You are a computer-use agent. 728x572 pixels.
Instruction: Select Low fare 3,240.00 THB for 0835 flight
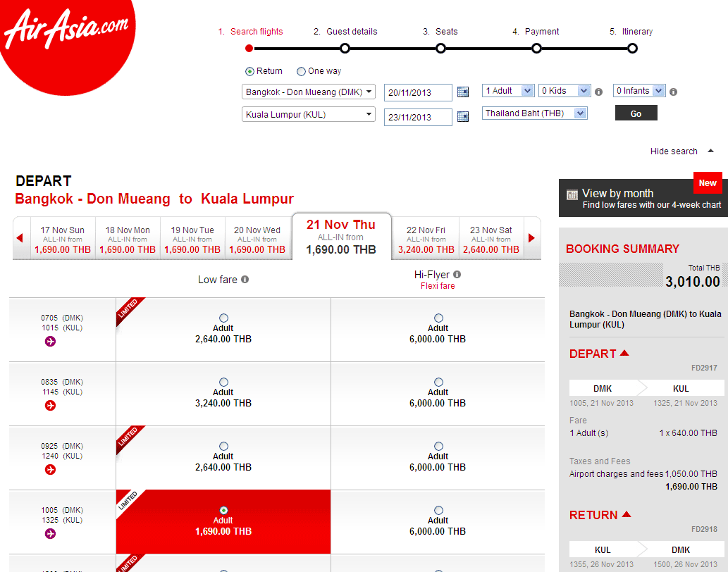tap(224, 382)
